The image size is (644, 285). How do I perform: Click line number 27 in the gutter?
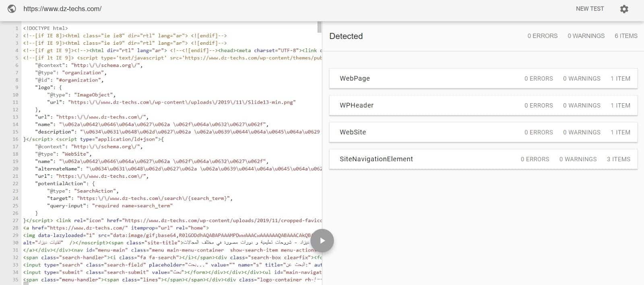[15, 221]
